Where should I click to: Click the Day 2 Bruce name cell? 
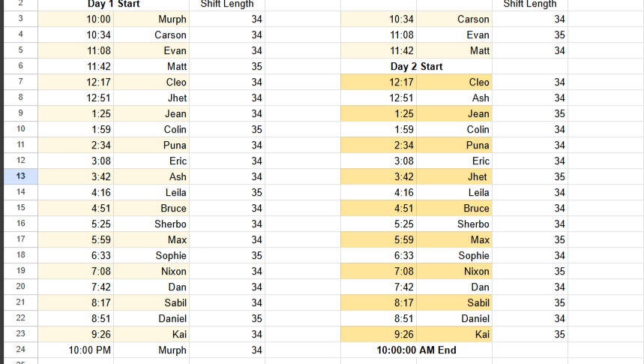pos(454,208)
